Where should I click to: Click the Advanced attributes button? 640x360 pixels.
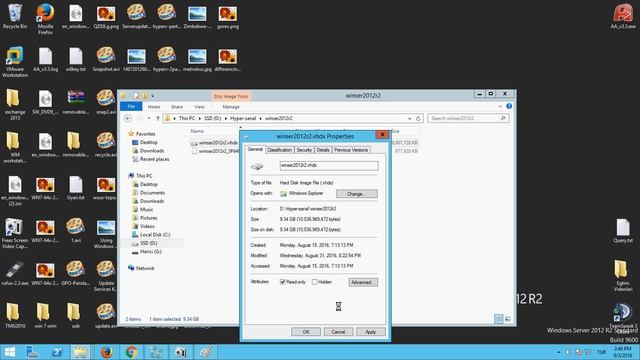point(363,282)
